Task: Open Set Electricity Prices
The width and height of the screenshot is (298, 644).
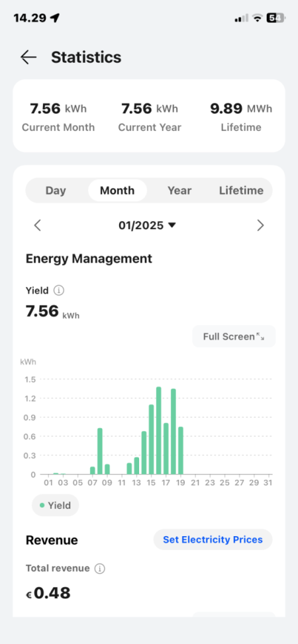Action: (x=213, y=539)
